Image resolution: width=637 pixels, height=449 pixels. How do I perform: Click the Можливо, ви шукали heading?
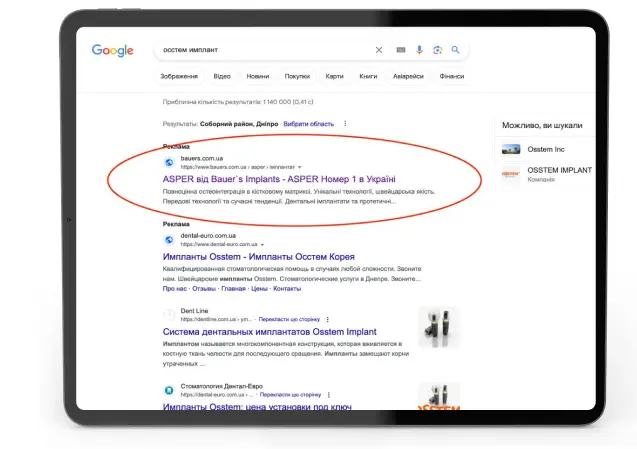click(x=542, y=125)
